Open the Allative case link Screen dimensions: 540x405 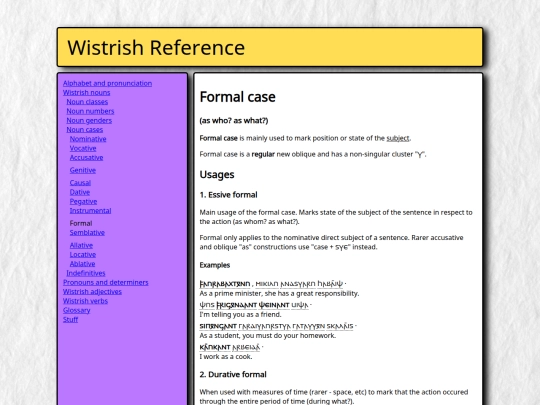[81, 246]
